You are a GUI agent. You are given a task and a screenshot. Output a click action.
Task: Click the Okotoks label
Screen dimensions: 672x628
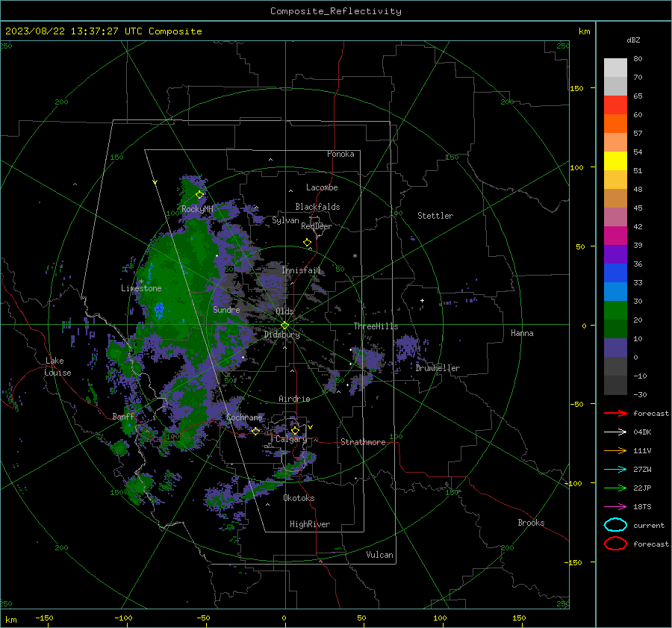pyautogui.click(x=299, y=498)
